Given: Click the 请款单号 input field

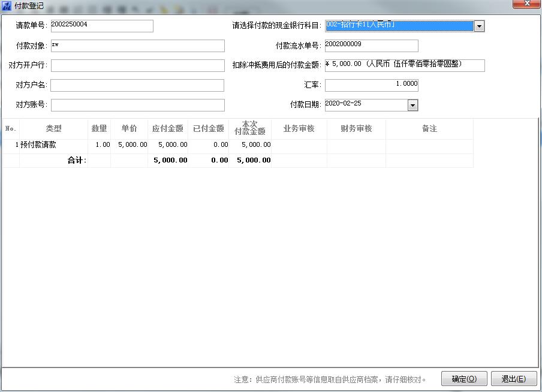Looking at the screenshot, I should point(102,26).
